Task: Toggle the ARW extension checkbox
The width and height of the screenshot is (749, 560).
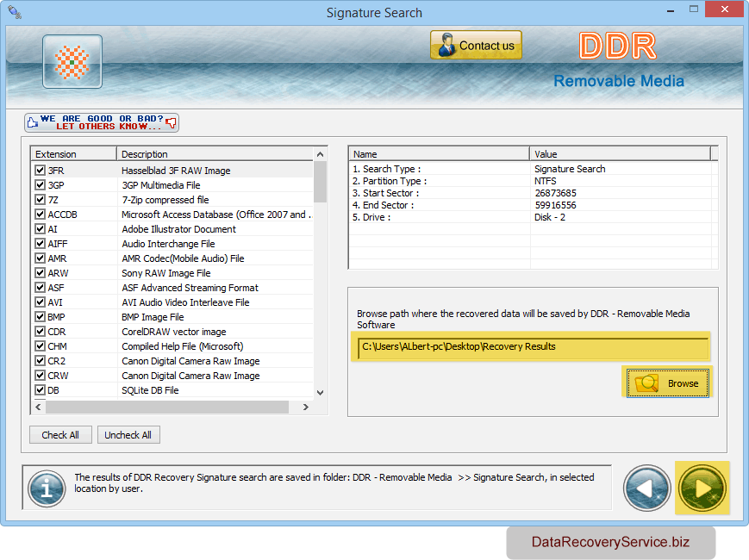Action: [x=41, y=272]
